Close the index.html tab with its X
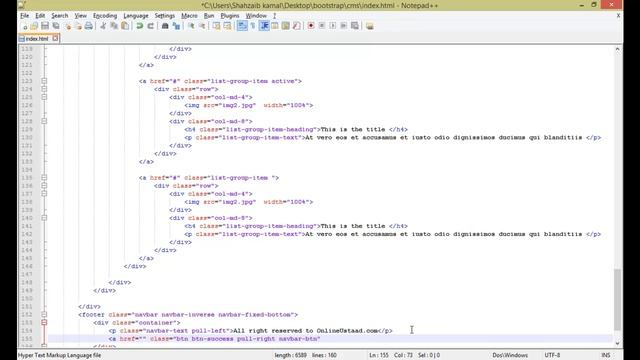This screenshot has width=640, height=360. click(55, 38)
